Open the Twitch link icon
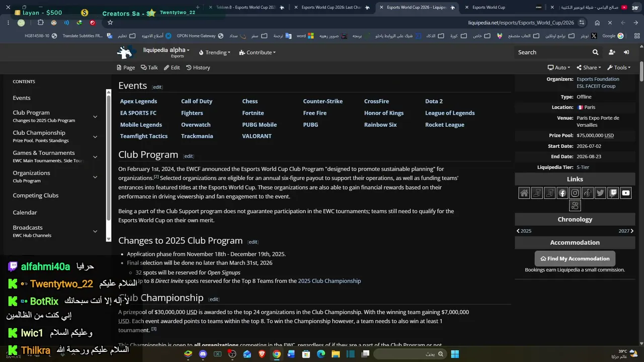 coord(613,193)
